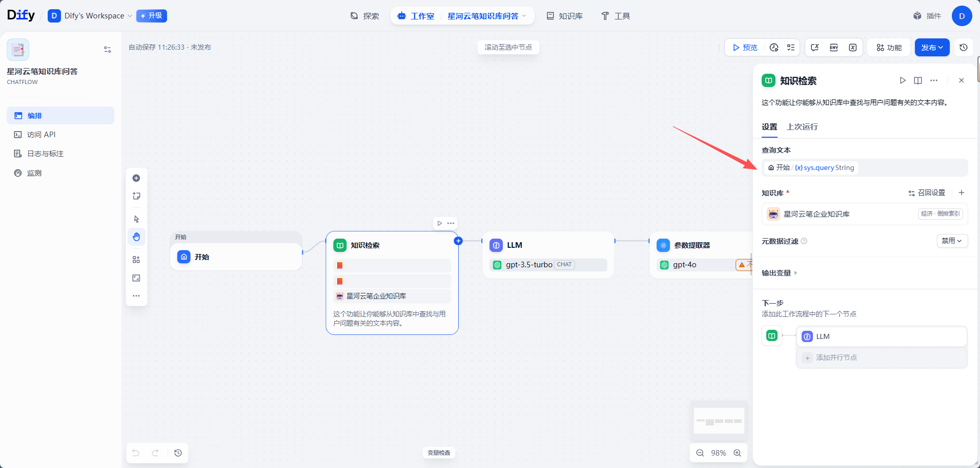The image size is (980, 468).
Task: Select the 开始 start node on canvas
Action: coord(236,257)
